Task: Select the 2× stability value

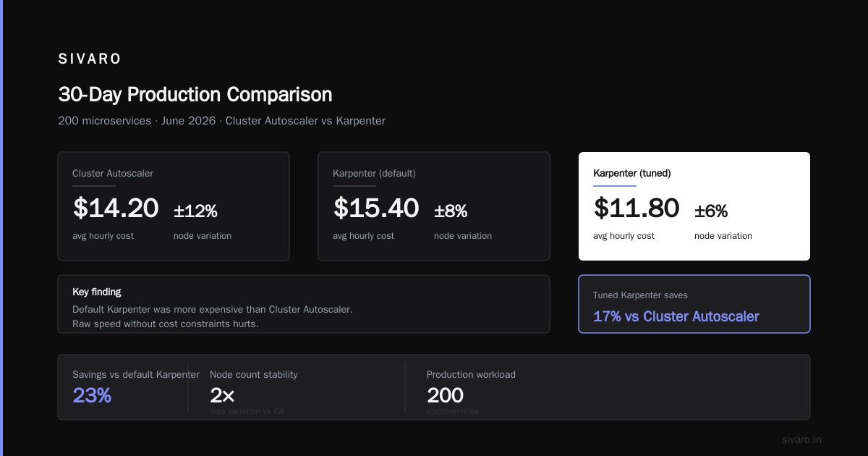Action: click(x=222, y=395)
